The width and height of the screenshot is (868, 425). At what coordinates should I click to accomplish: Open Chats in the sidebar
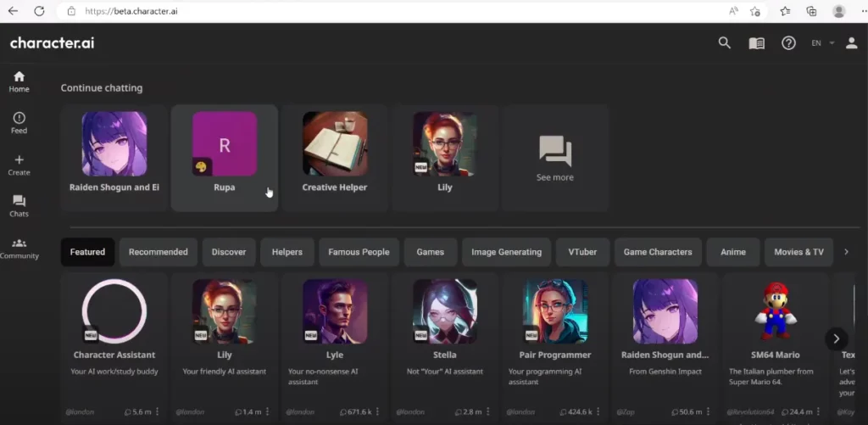(19, 206)
